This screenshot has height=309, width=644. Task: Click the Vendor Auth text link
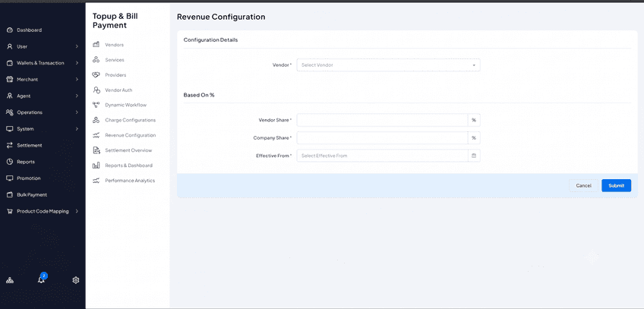[x=118, y=90]
